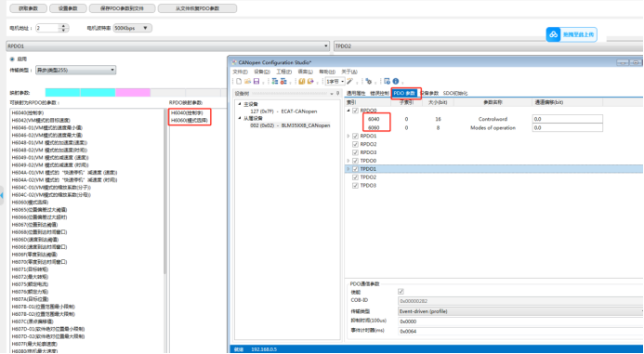Click the run/download toolbar icon
Viewport: 644px width, 354px height.
[x=387, y=82]
